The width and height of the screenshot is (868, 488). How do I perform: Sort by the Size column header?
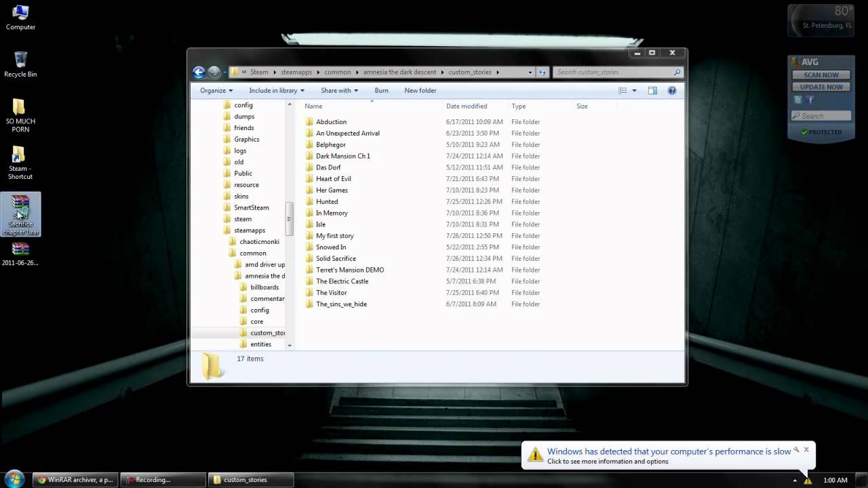pos(594,106)
